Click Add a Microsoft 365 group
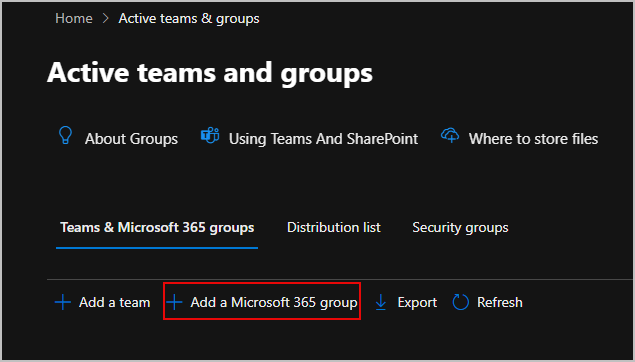The image size is (635, 362). pyautogui.click(x=262, y=302)
